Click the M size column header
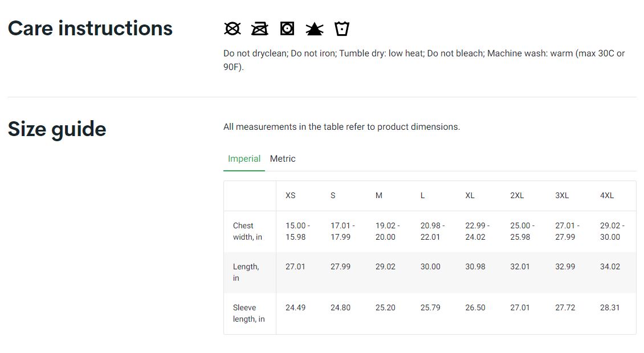 379,195
